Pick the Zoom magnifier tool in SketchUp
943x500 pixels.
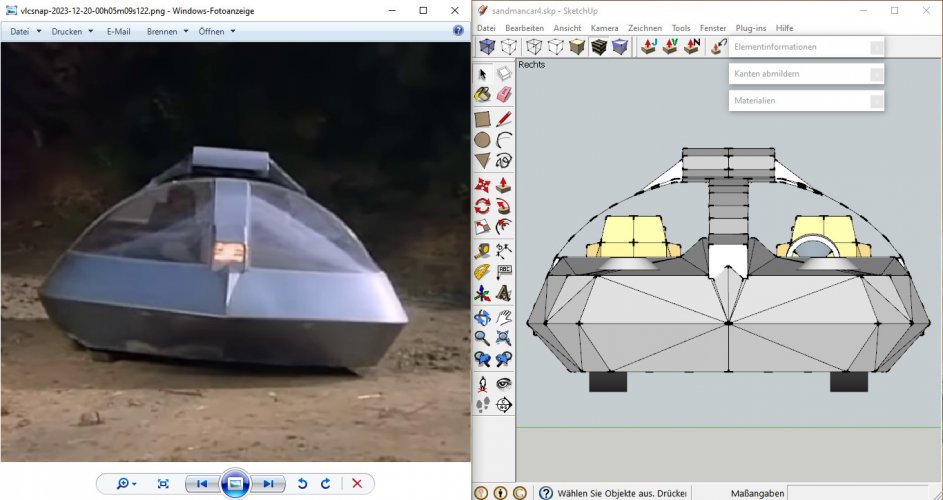click(x=482, y=338)
